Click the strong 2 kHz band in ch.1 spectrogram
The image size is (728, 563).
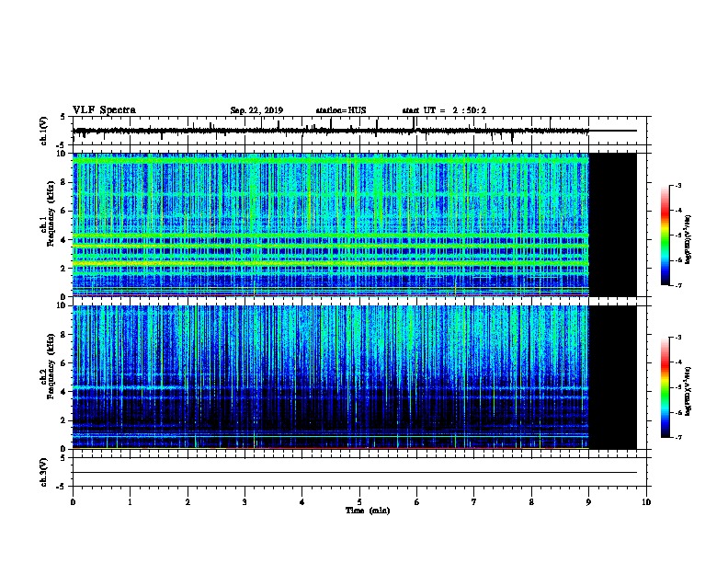tap(331, 264)
